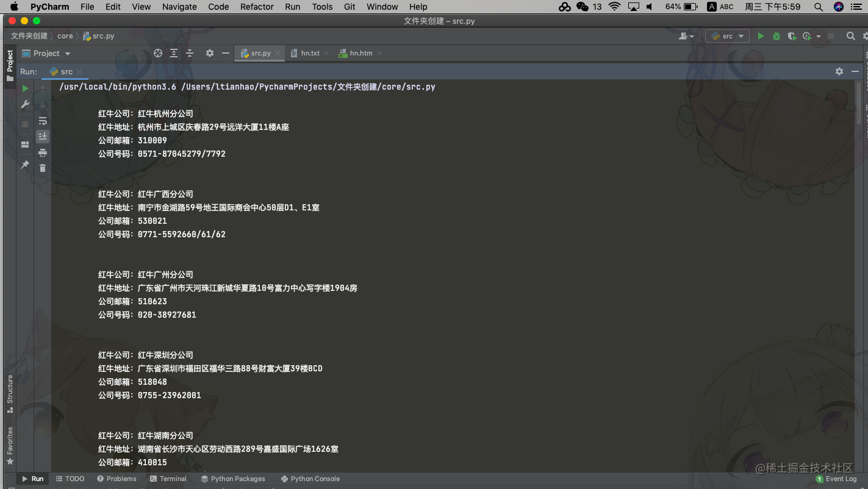Open the Git menu

click(350, 7)
